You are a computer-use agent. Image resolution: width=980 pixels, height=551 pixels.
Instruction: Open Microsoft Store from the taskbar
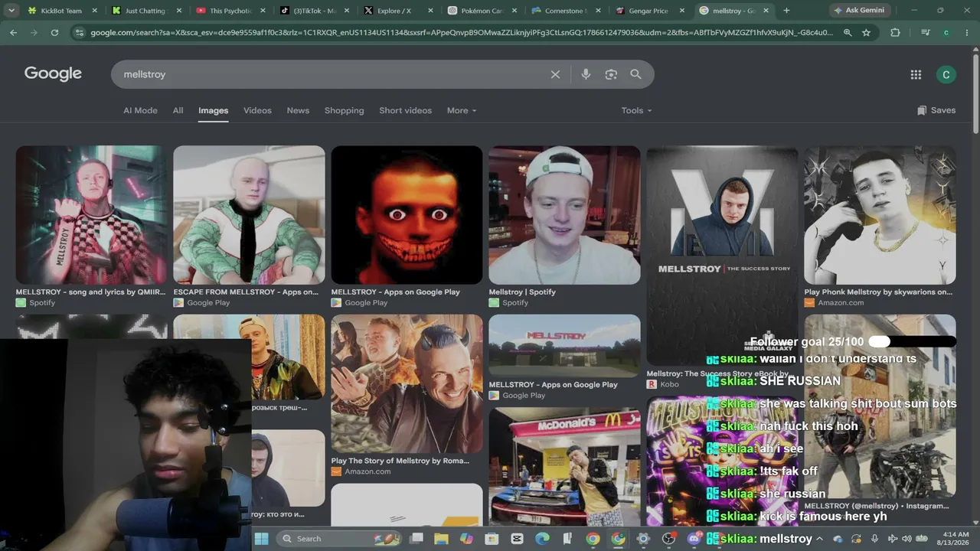[492, 539]
